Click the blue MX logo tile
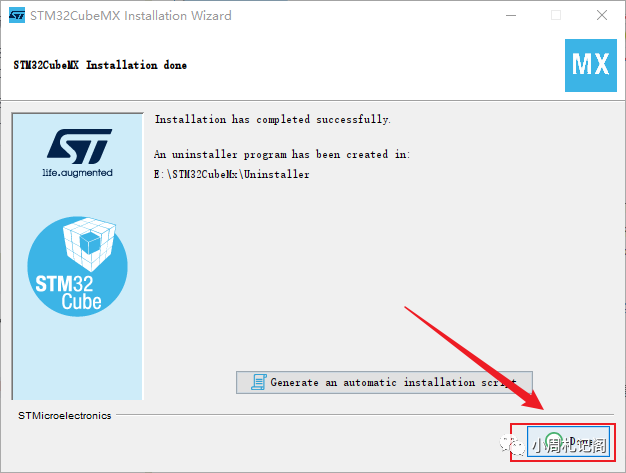This screenshot has width=626, height=473. pyautogui.click(x=590, y=65)
